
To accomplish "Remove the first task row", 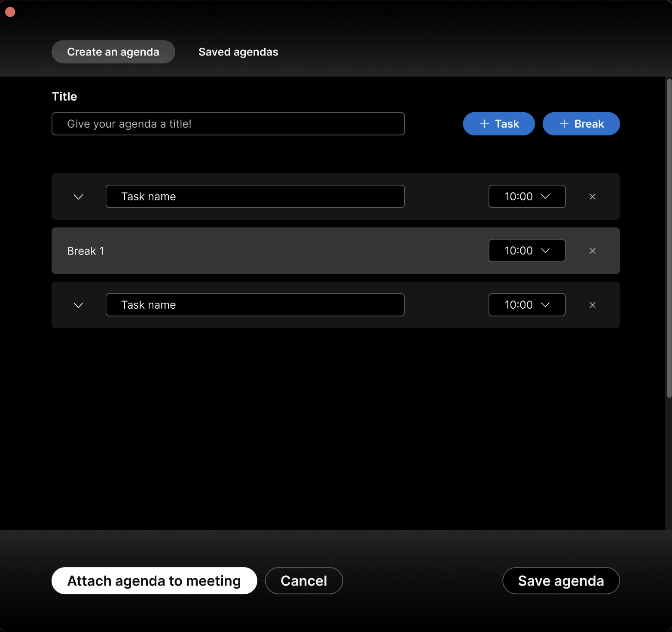I will coord(593,196).
